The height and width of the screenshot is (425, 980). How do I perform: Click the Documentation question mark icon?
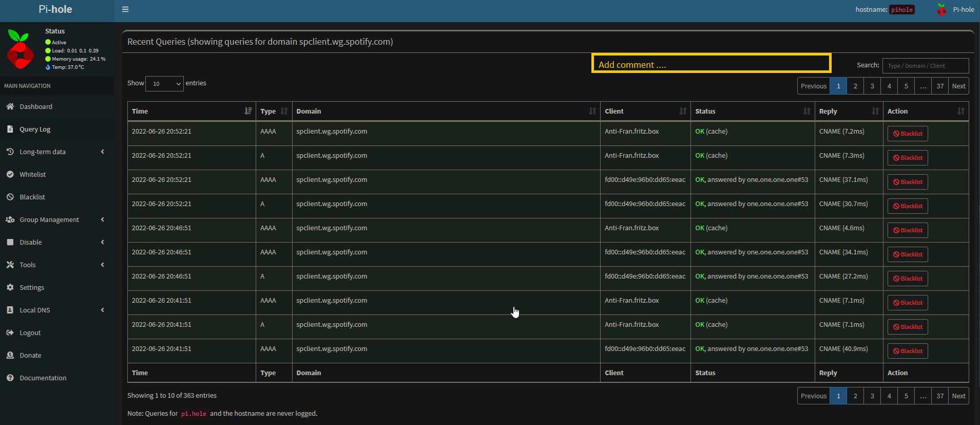[x=10, y=378]
